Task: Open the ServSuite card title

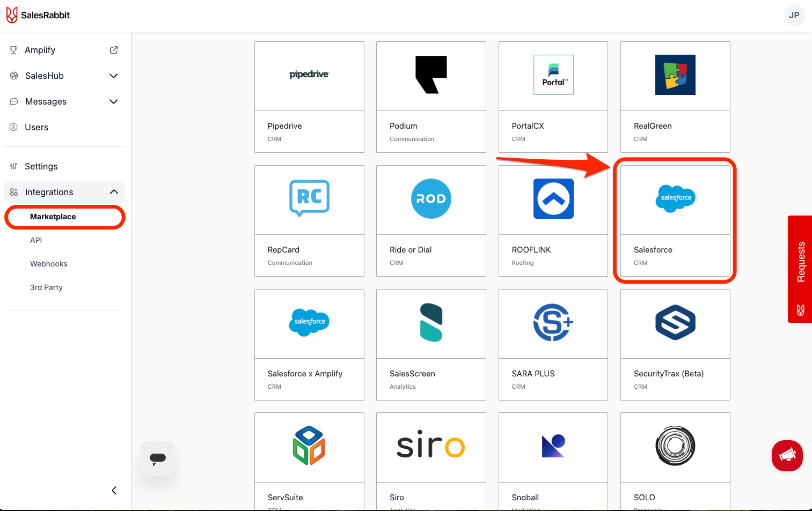Action: tap(286, 498)
